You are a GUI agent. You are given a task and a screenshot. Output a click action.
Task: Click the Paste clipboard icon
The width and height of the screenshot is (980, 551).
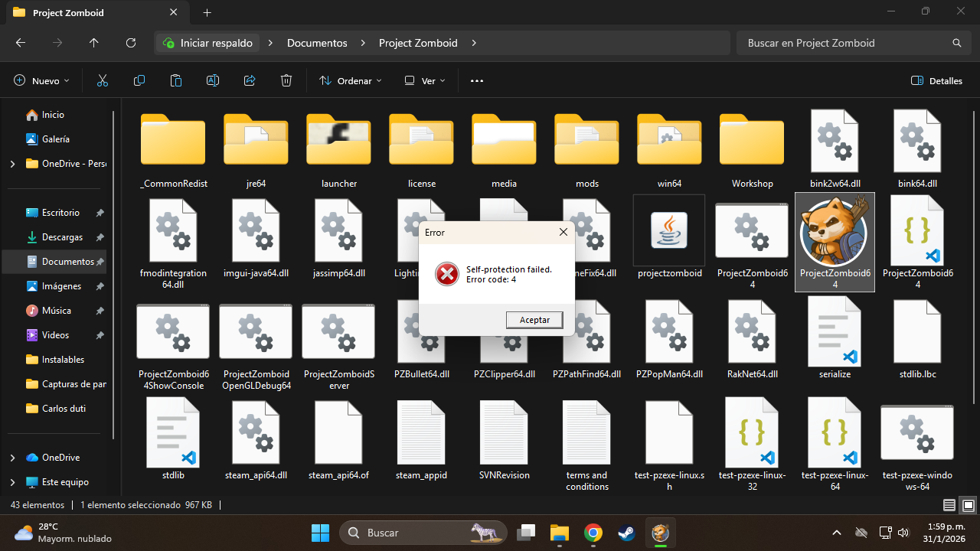pyautogui.click(x=176, y=80)
